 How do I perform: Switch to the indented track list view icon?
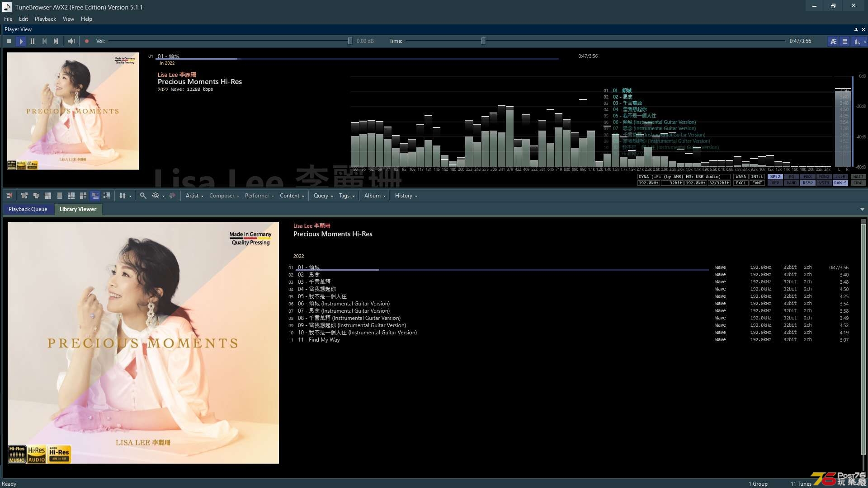pyautogui.click(x=107, y=196)
